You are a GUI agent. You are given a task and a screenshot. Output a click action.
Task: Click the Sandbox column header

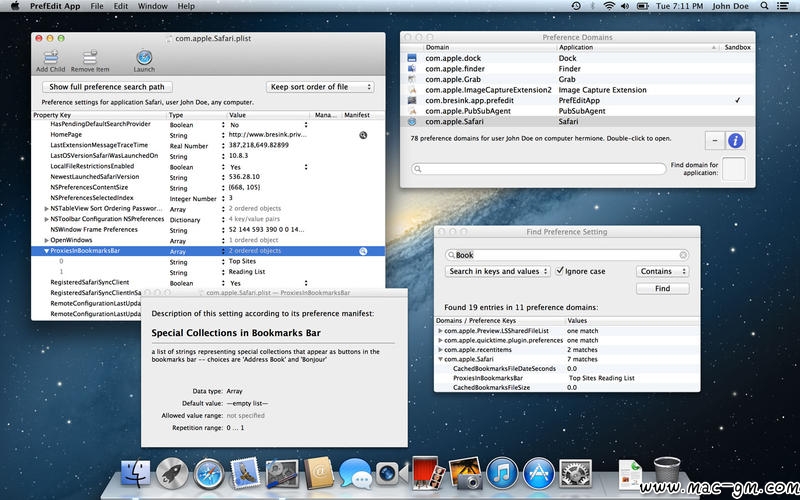pos(737,47)
